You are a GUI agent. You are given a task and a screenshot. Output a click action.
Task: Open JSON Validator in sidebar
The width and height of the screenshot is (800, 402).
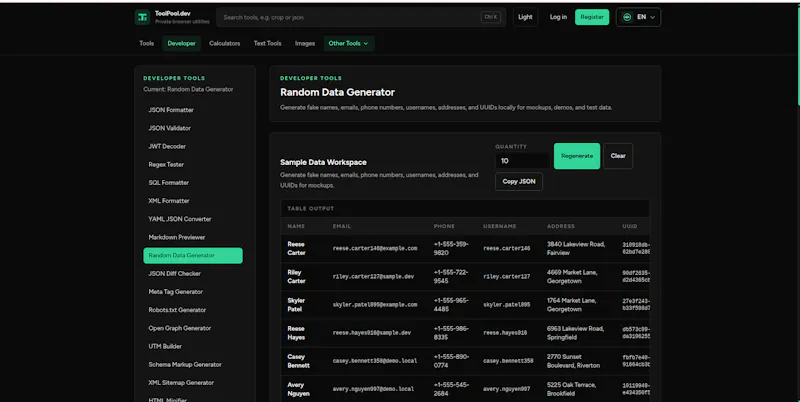193,128
